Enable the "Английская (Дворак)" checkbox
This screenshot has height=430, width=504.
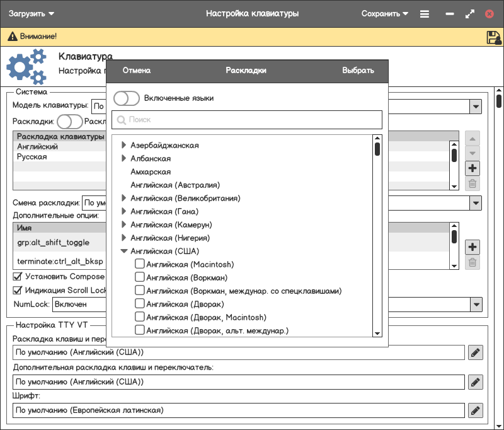140,304
